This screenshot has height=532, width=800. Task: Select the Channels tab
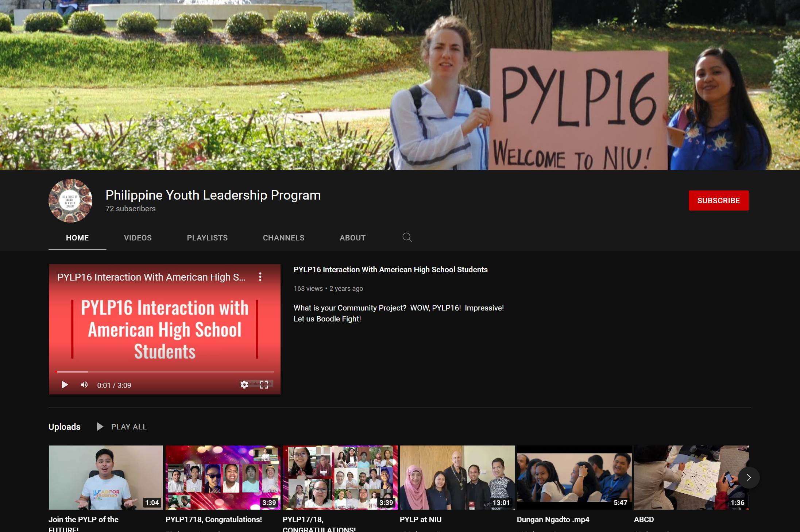pos(283,238)
